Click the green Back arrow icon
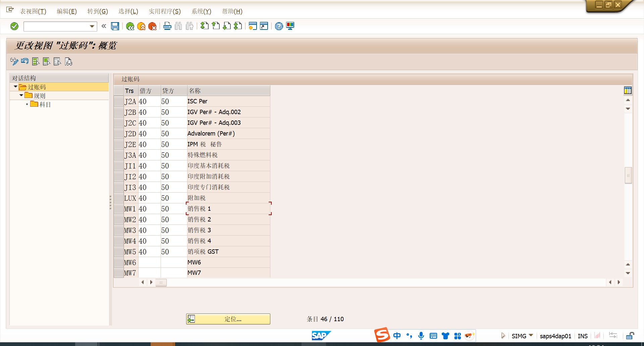The image size is (644, 346). 130,26
